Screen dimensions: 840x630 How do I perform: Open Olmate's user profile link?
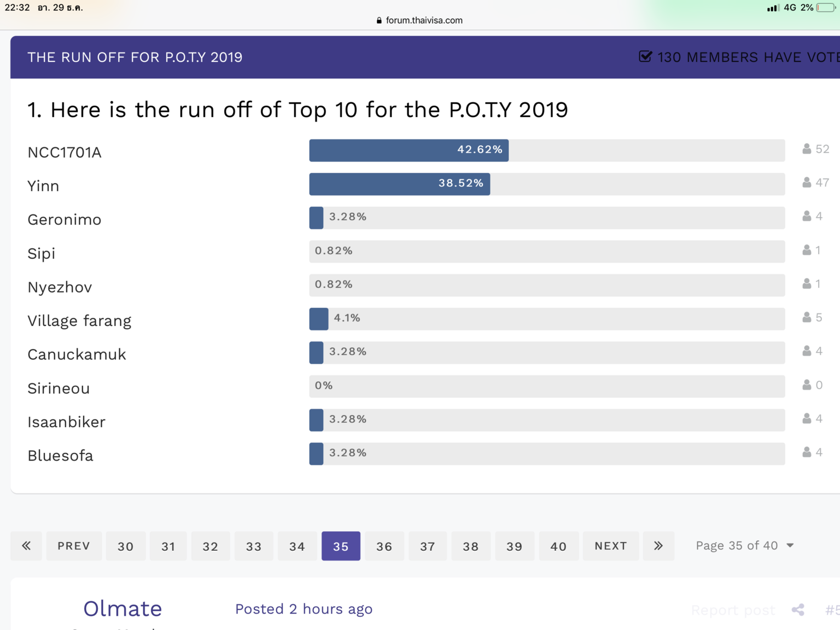[122, 609]
